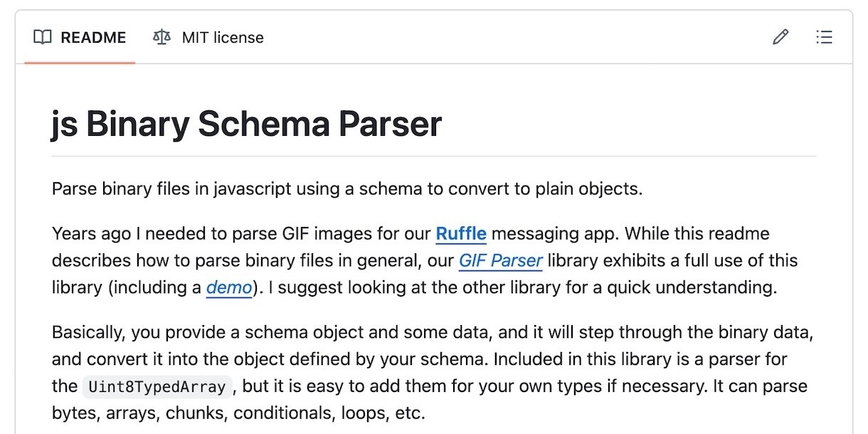Click the README book icon

tap(43, 38)
